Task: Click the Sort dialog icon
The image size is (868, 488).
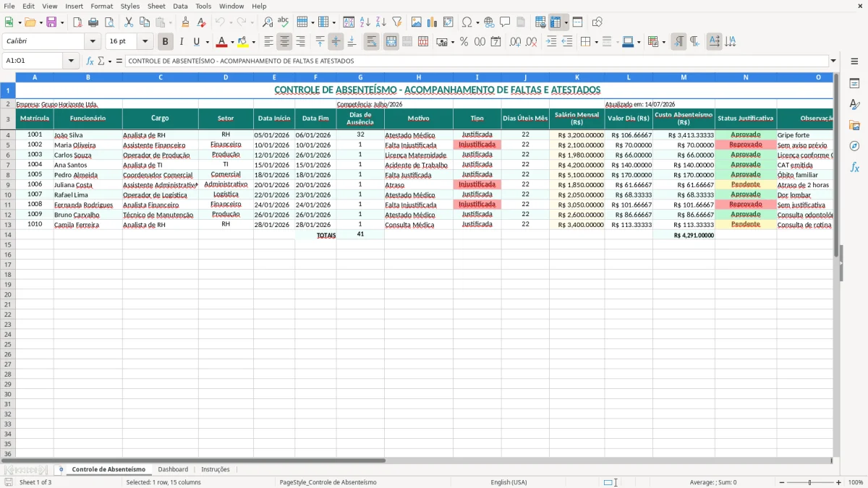Action: coord(349,22)
